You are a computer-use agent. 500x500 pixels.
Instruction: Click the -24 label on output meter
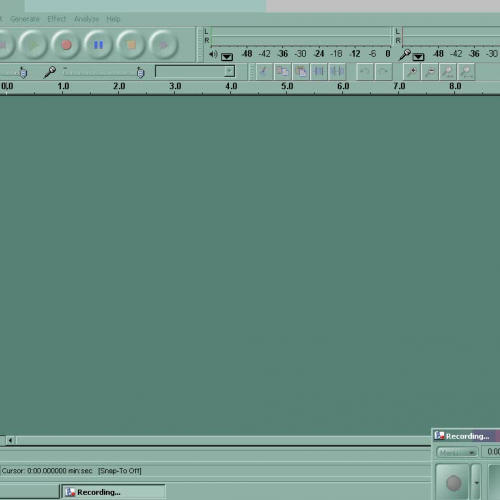pos(319,54)
